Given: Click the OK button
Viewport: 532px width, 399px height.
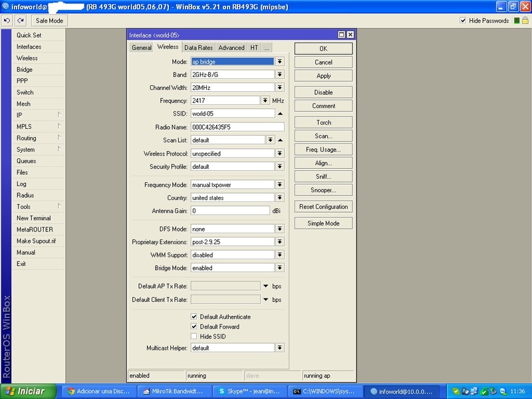Looking at the screenshot, I should [323, 49].
